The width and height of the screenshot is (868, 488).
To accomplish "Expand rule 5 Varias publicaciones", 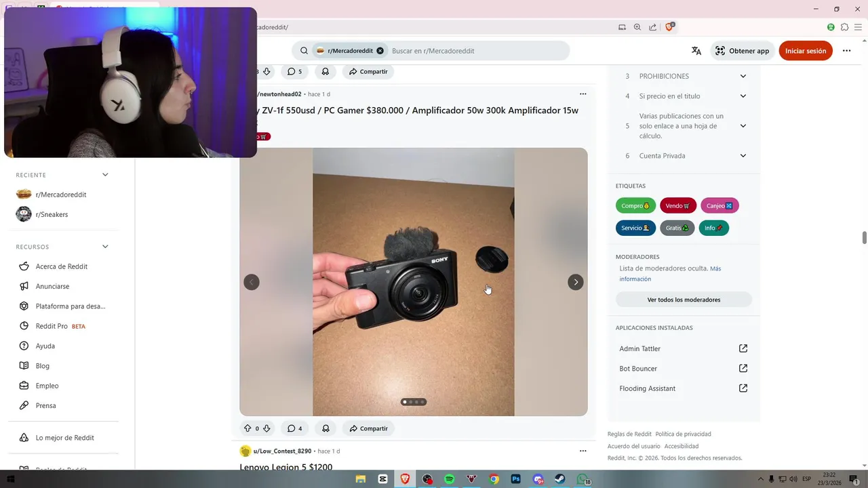I will coord(743,126).
